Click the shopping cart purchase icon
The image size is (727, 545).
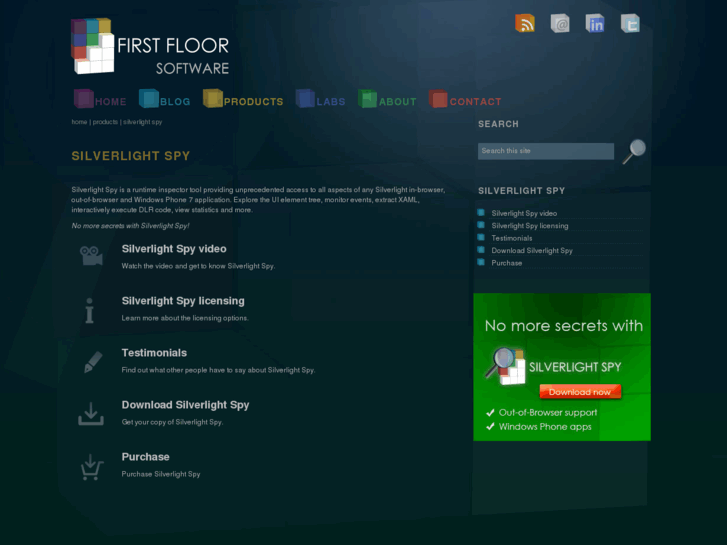(x=92, y=467)
